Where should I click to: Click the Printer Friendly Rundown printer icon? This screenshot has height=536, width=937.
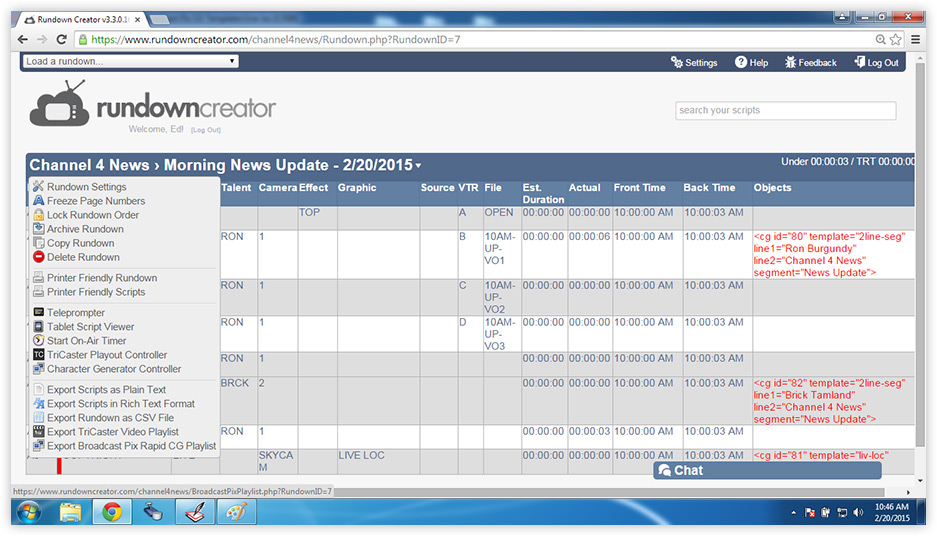click(38, 278)
